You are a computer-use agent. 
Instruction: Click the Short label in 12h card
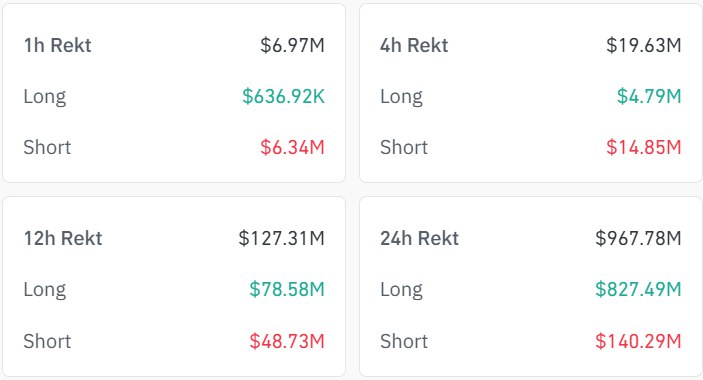pos(47,341)
